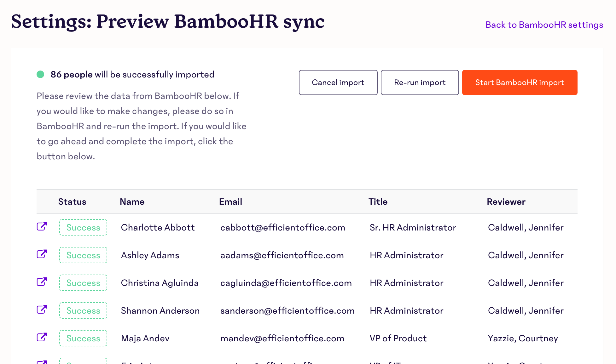Viewport: 616px width, 364px height.
Task: Click the Success badge for Charlotte Abbott
Action: click(83, 227)
